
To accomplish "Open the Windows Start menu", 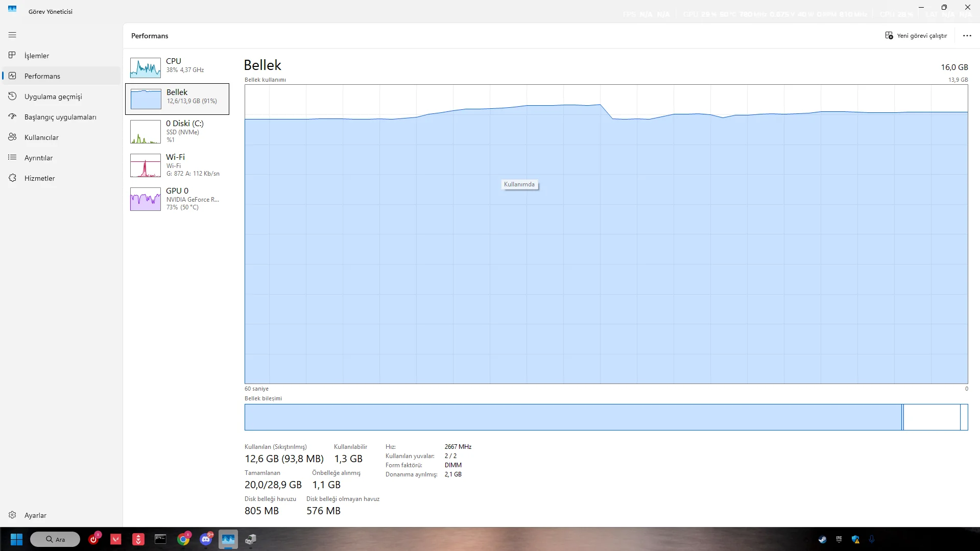I will [x=16, y=539].
